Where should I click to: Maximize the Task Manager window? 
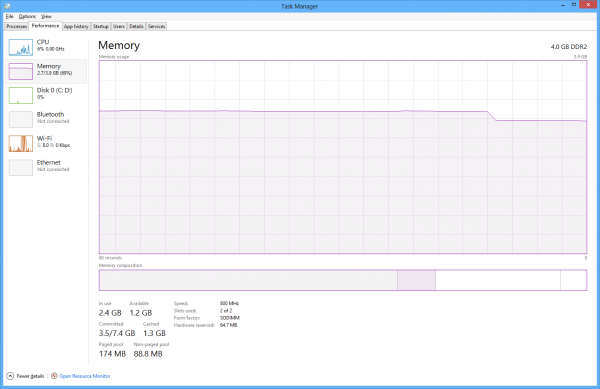point(574,5)
